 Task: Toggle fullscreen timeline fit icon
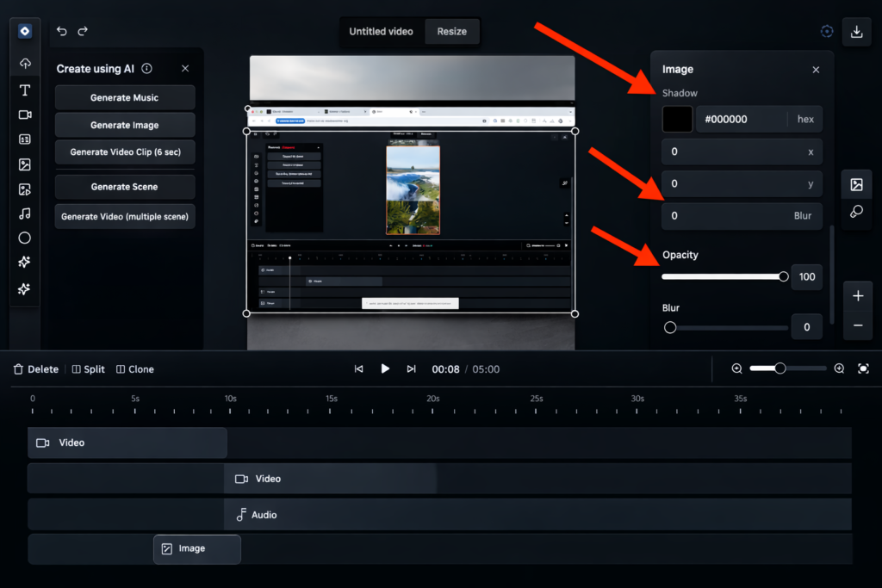coord(863,368)
